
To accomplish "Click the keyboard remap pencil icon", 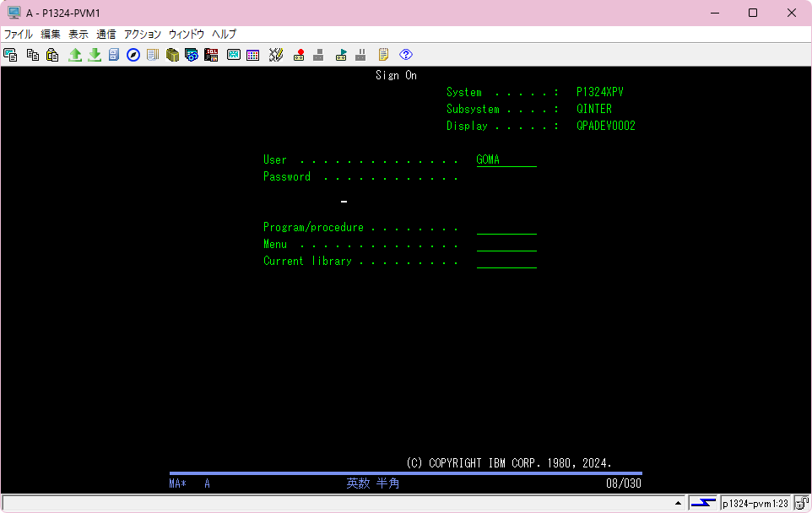I will tap(276, 54).
